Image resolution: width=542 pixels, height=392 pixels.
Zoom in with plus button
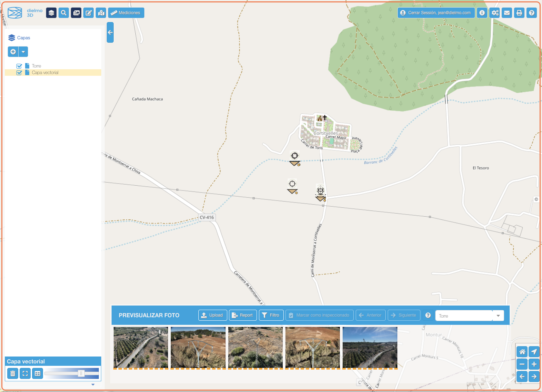coord(534,364)
